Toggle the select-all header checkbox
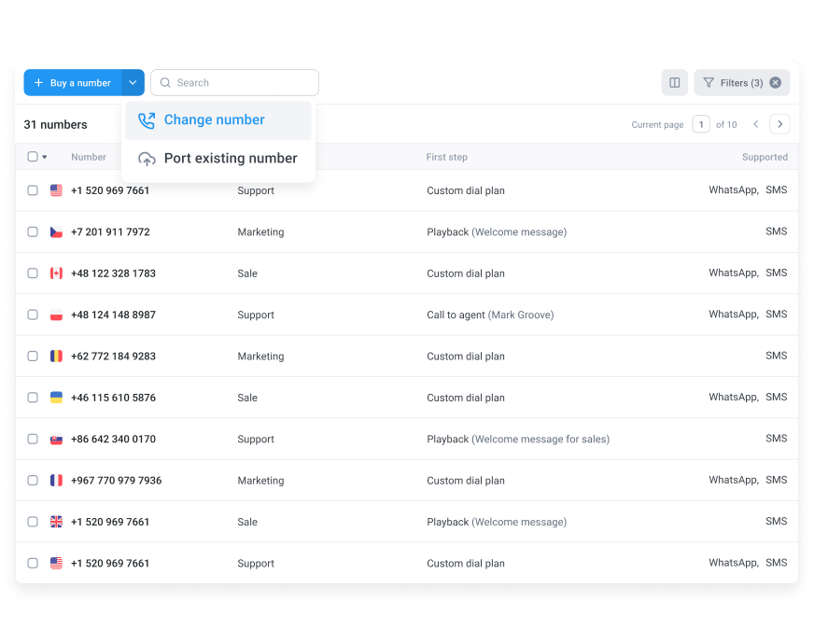The image size is (814, 644). click(33, 156)
